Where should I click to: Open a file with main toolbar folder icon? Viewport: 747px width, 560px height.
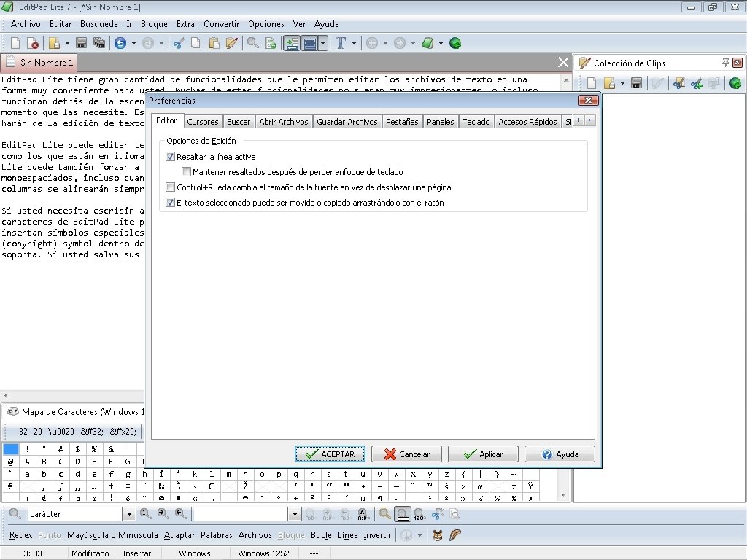point(54,43)
